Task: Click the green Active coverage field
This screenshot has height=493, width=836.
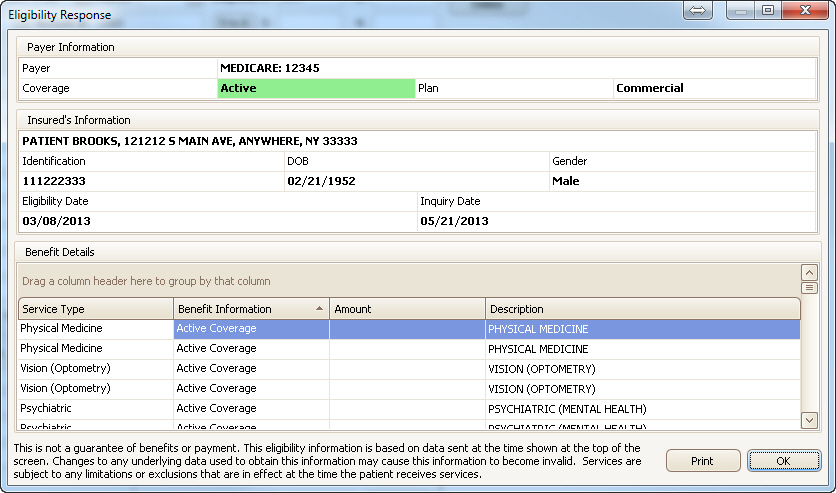Action: coord(316,88)
